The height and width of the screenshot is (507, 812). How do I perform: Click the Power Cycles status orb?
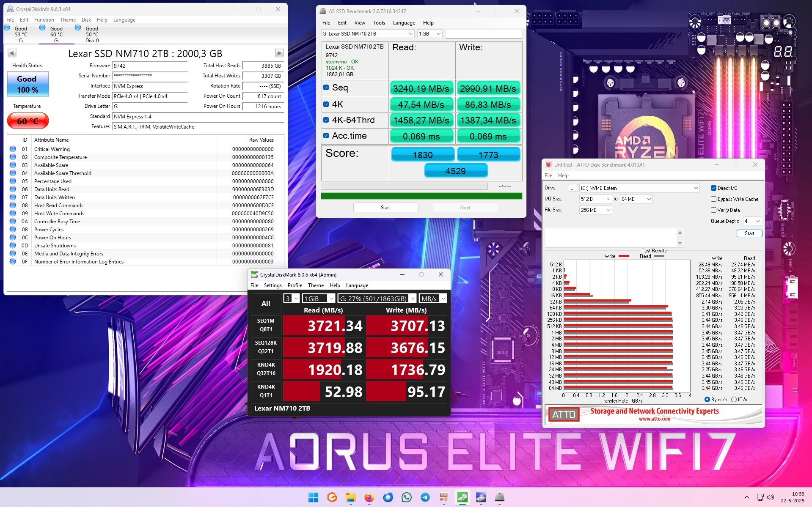click(13, 230)
